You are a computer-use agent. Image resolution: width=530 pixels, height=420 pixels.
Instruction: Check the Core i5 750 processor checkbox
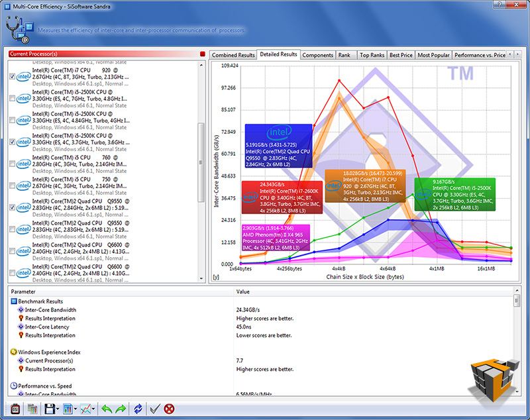pyautogui.click(x=12, y=186)
